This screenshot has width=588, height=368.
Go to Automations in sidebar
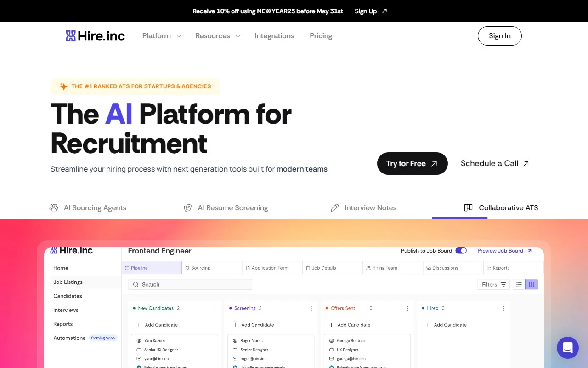pyautogui.click(x=69, y=338)
